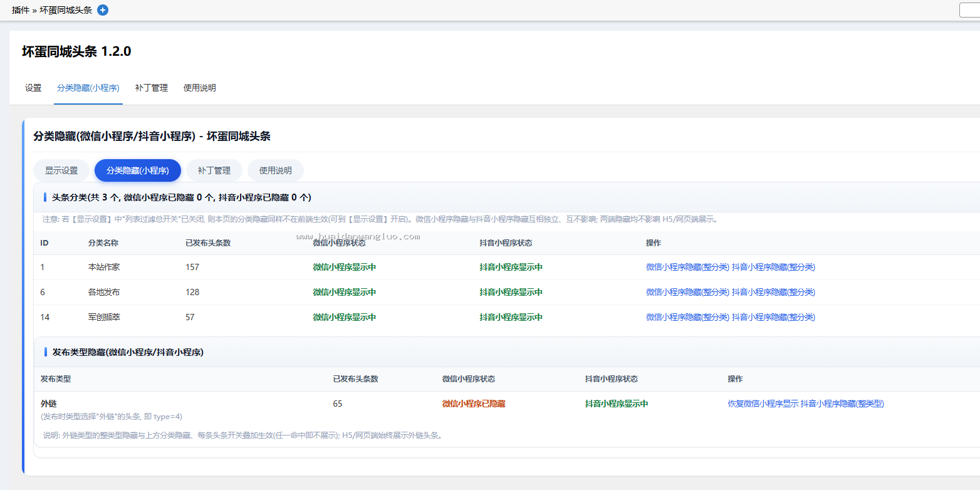The height and width of the screenshot is (490, 980).
Task: Hide 各地发布 category in Douyin mini program
Action: pos(773,292)
